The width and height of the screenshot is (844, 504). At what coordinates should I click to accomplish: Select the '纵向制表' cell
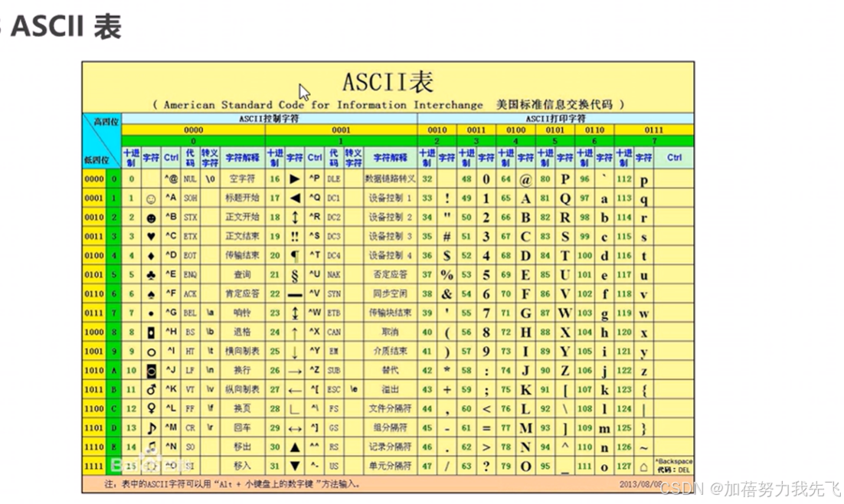coord(242,389)
